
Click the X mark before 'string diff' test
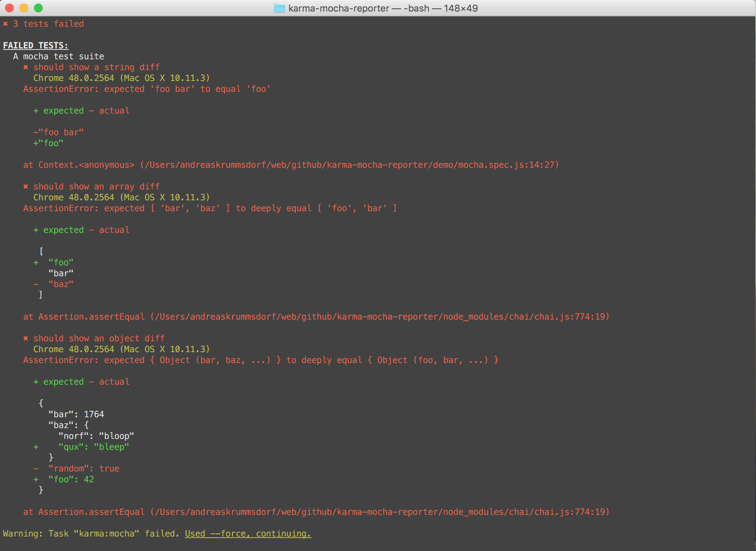click(26, 67)
